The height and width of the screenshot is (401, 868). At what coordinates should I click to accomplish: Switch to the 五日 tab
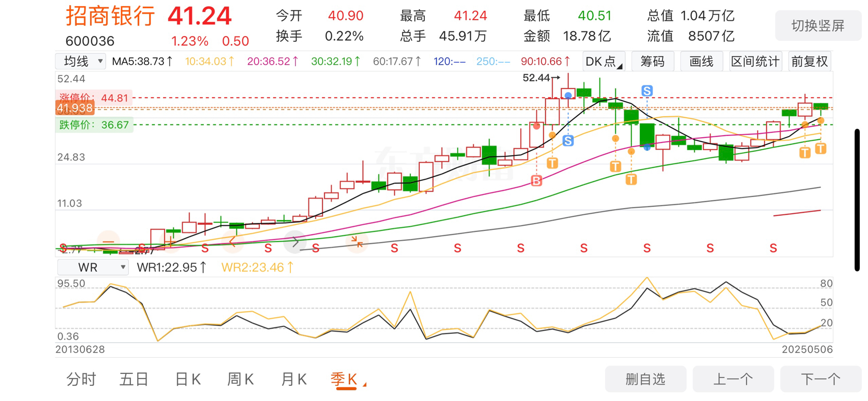click(135, 379)
